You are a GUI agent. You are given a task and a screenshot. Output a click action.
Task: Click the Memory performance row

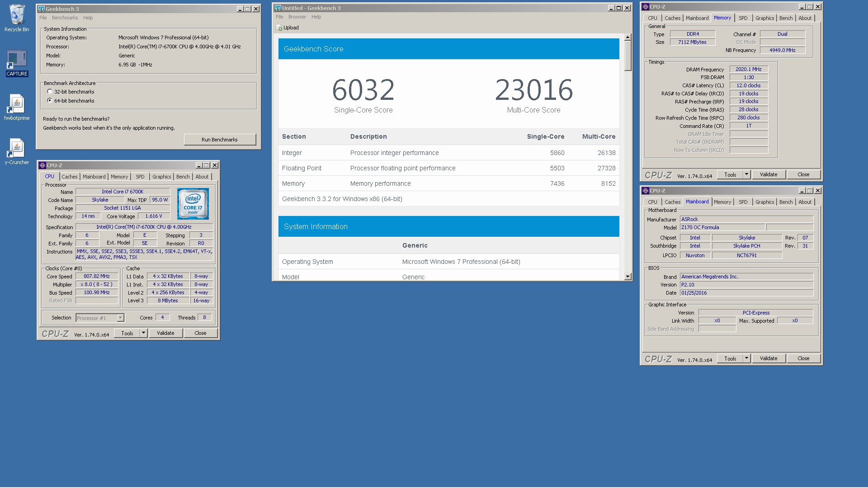point(448,183)
